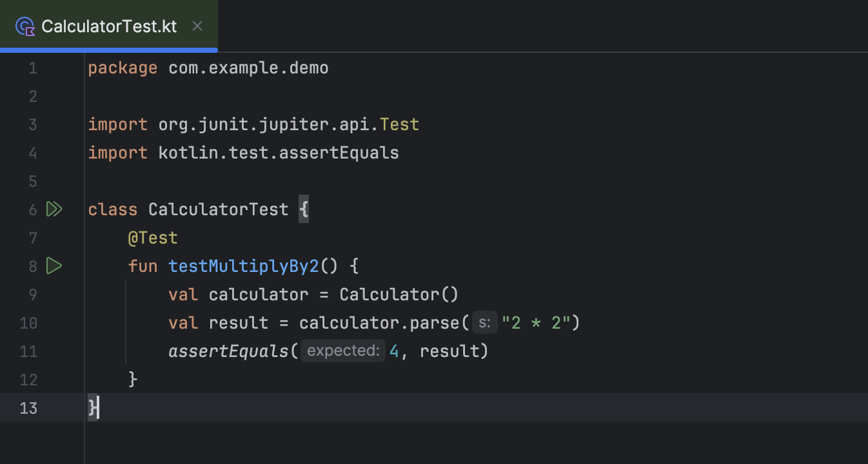Click the Calculator() constructor call
Image resolution: width=868 pixels, height=464 pixels.
pyautogui.click(x=399, y=295)
